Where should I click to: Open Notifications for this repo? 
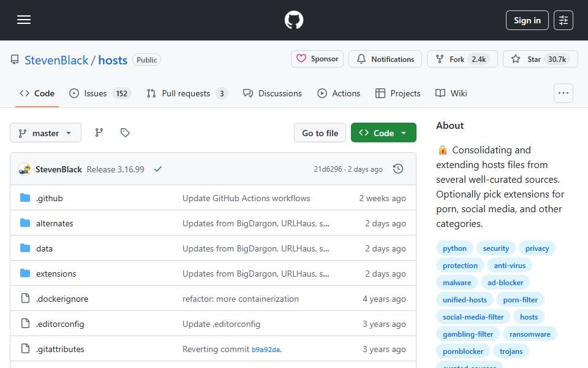tap(385, 59)
